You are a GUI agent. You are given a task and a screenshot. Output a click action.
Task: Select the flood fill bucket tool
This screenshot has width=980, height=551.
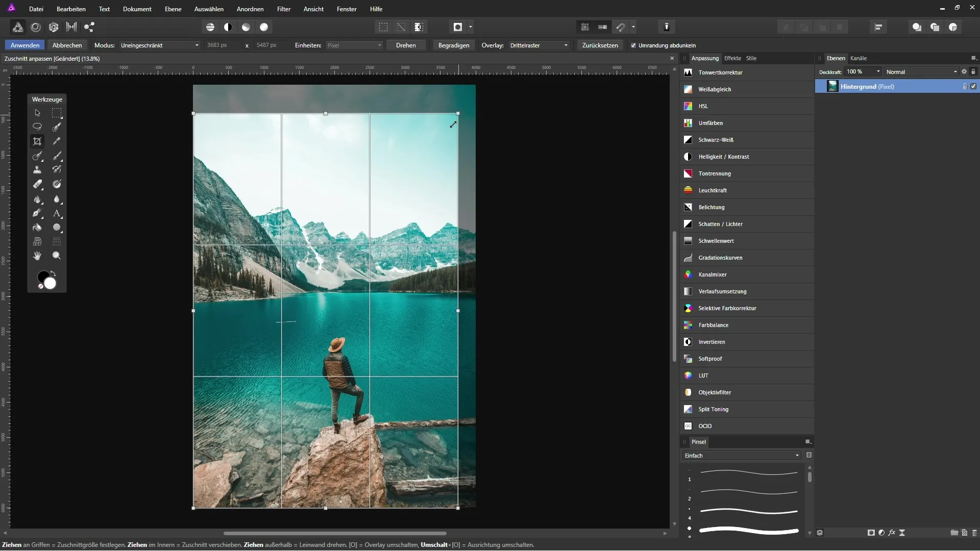coord(37,228)
